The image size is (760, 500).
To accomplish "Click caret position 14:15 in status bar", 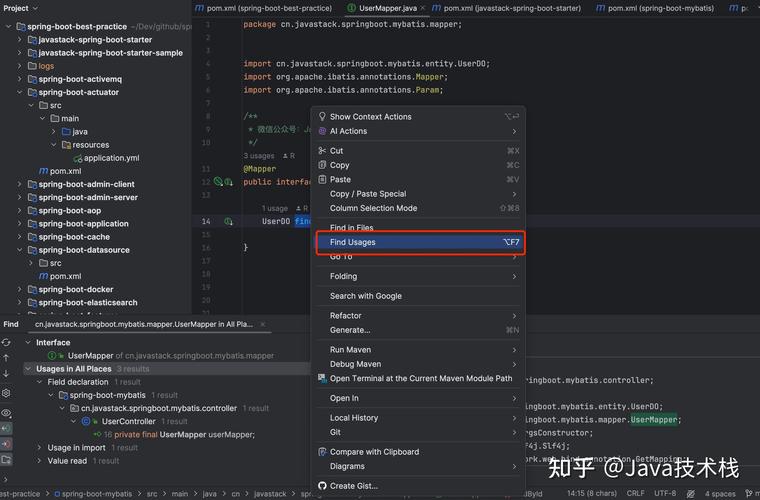I will tap(592, 494).
